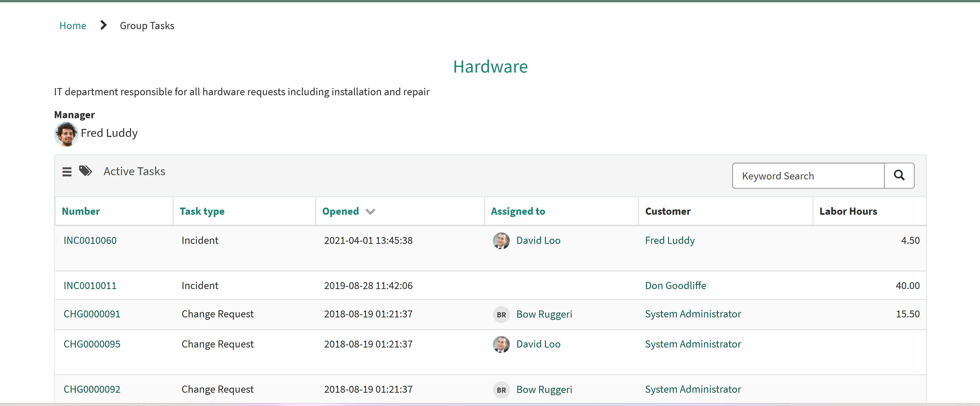The height and width of the screenshot is (406, 980).
Task: Click the sort arrow on the Opened column
Action: [x=370, y=212]
